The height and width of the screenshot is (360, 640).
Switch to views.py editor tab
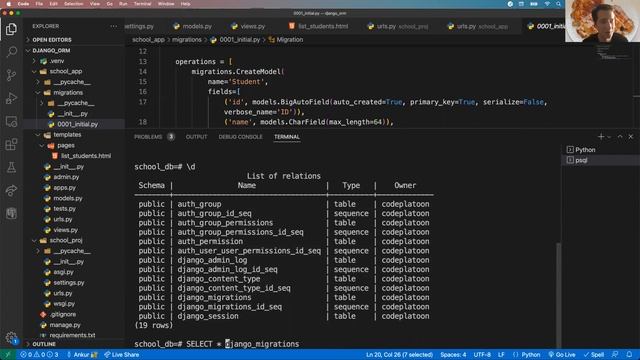click(x=248, y=26)
